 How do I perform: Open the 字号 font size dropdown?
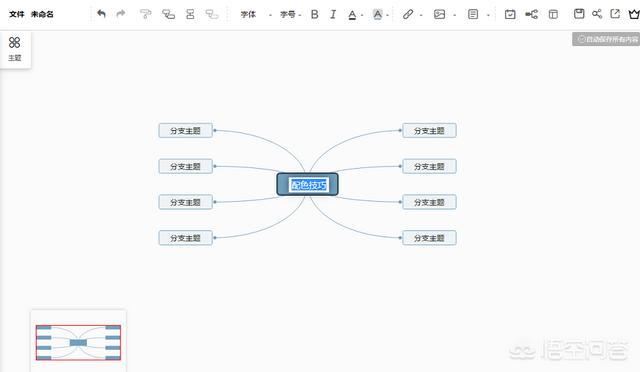coord(290,15)
